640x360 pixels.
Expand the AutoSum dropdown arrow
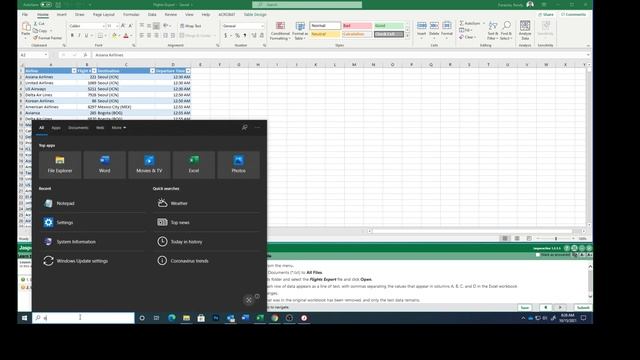click(484, 23)
